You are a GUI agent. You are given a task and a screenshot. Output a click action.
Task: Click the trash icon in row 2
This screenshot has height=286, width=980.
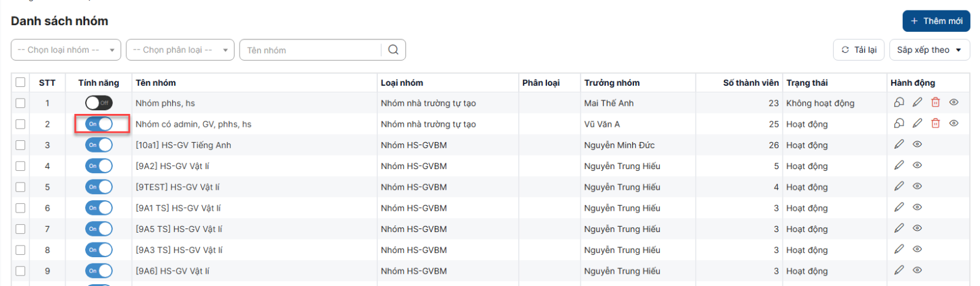(x=935, y=124)
